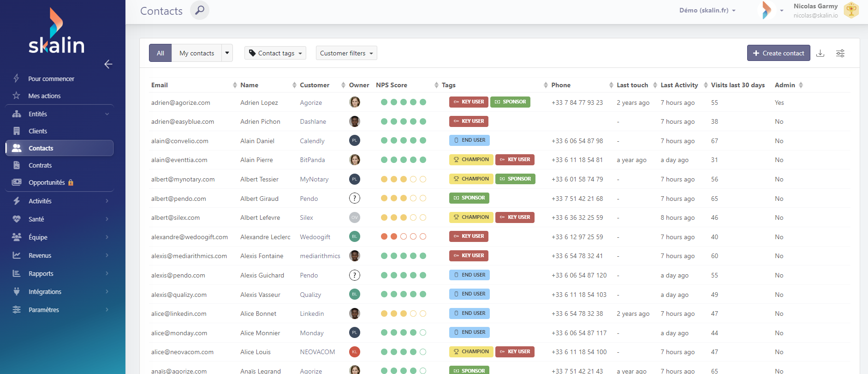
Task: Download contacts using the export icon
Action: coord(820,53)
